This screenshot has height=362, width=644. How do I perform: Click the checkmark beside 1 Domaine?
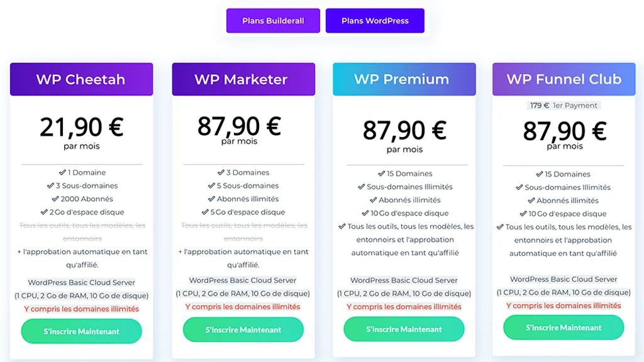click(x=62, y=172)
